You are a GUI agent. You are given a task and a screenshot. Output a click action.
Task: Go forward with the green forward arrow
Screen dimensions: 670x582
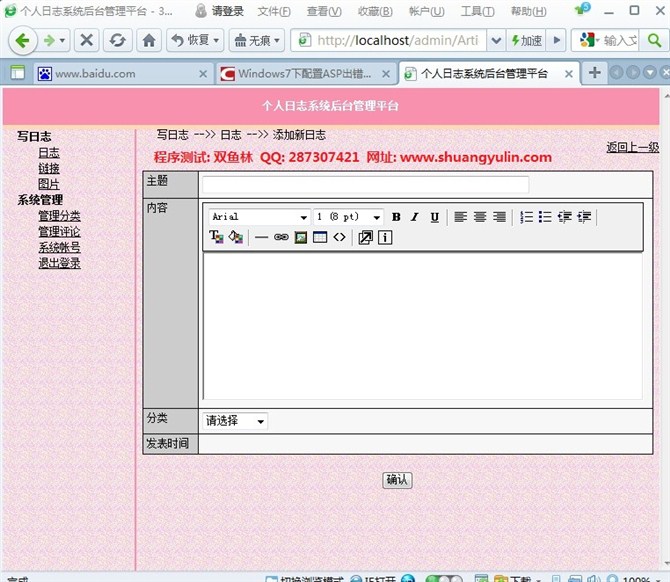tap(49, 41)
